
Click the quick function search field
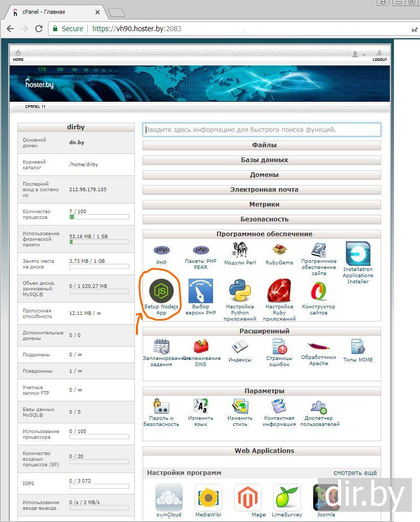[x=262, y=130]
